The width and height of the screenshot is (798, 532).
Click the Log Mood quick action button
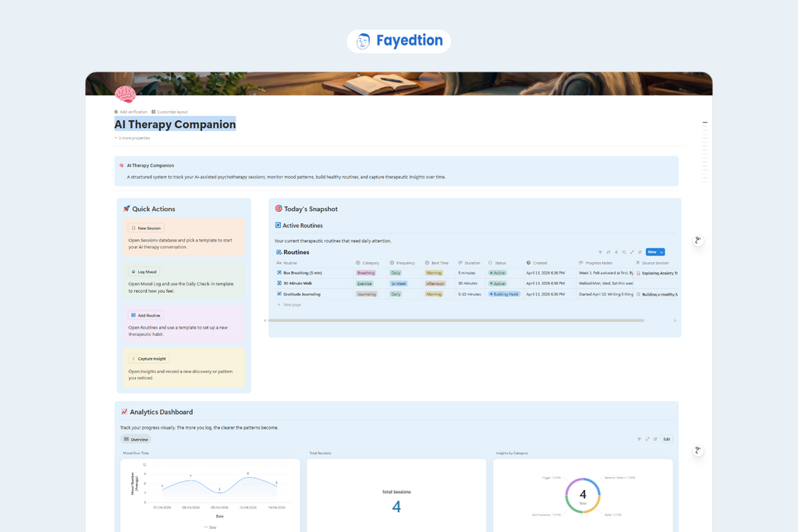(144, 272)
